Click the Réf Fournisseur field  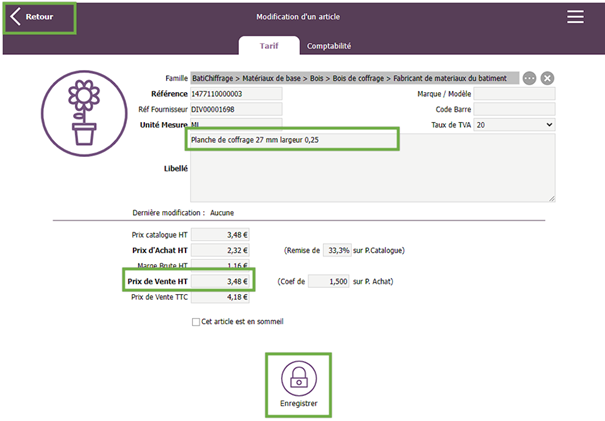pyautogui.click(x=235, y=109)
